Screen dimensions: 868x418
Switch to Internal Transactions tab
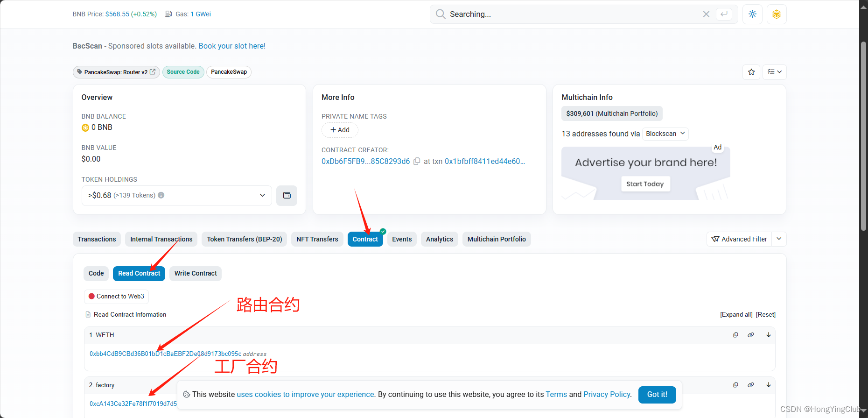(161, 239)
